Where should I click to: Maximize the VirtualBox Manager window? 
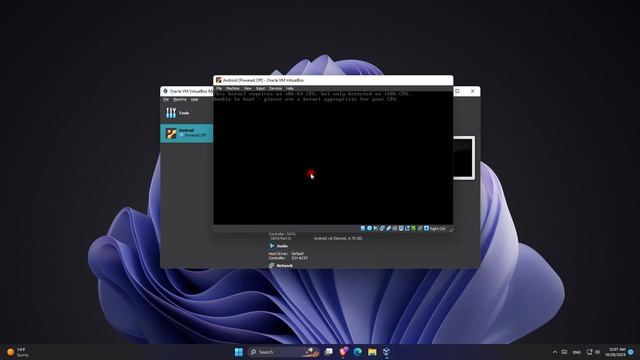458,91
